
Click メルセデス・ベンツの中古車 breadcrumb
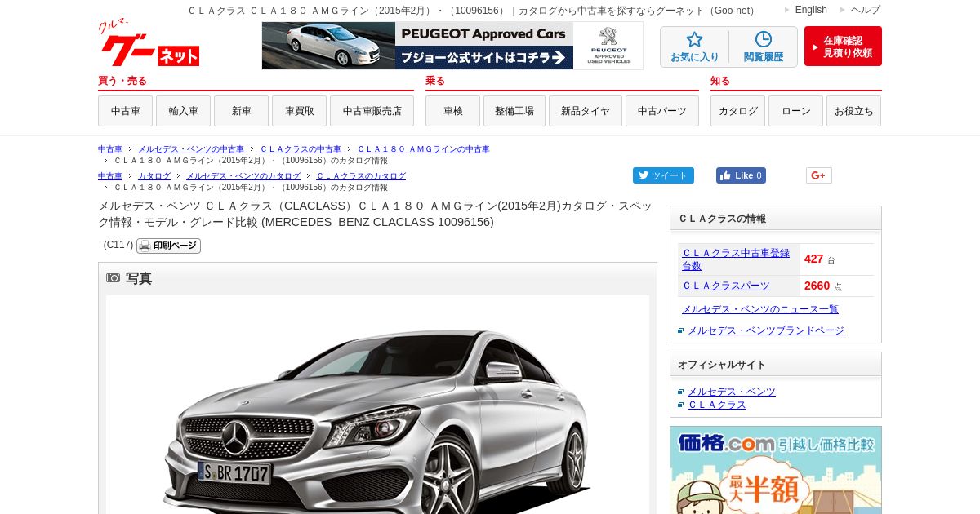coord(191,149)
